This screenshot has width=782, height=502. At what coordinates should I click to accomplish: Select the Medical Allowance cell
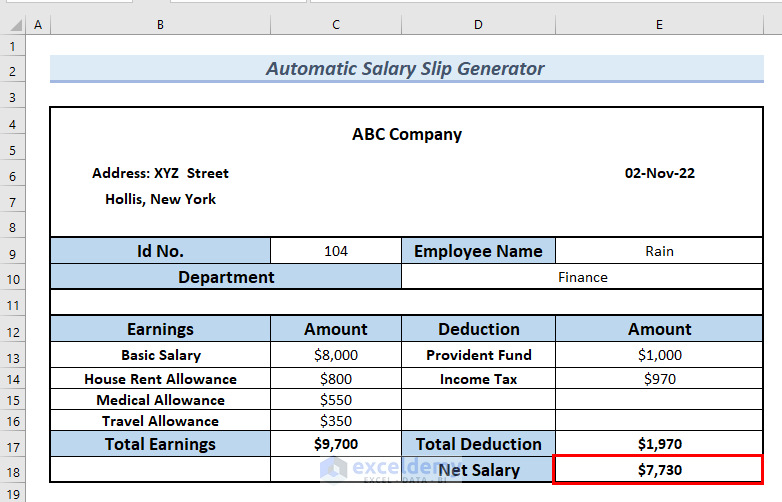(160, 400)
